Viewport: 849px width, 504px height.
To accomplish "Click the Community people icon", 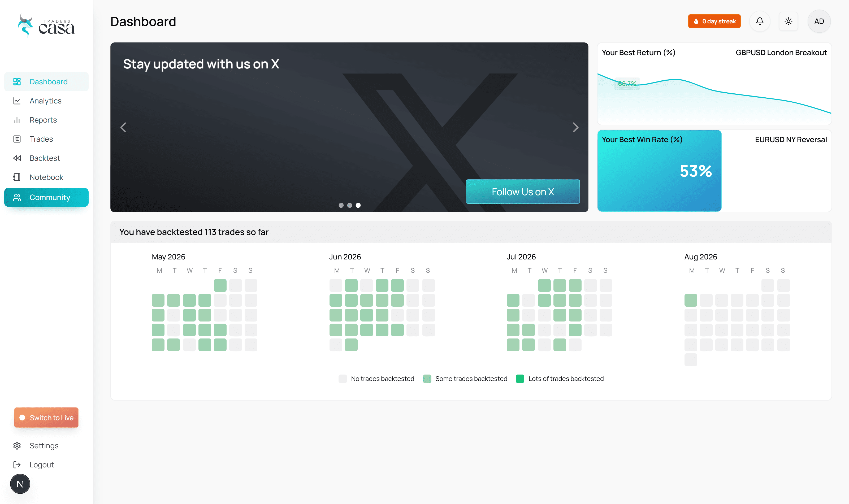I will (17, 197).
